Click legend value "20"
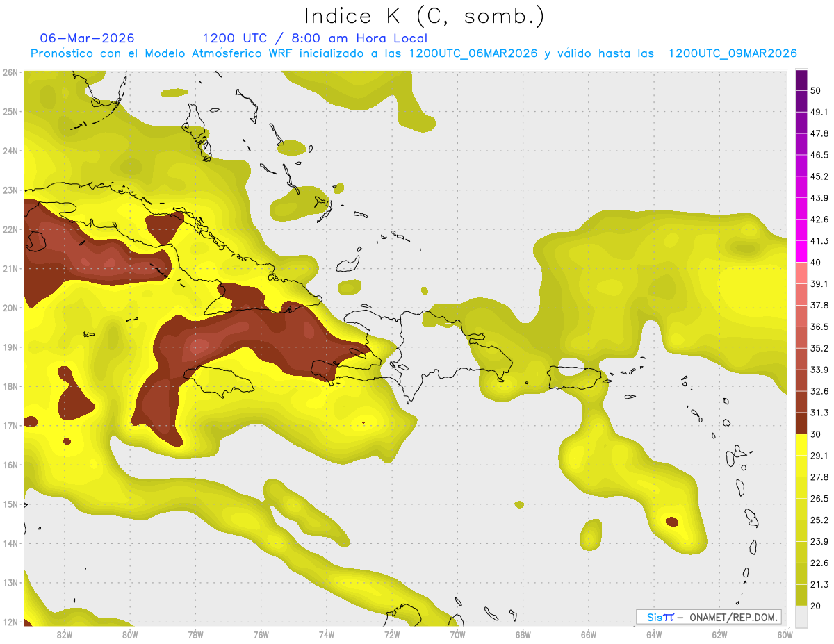 point(816,606)
